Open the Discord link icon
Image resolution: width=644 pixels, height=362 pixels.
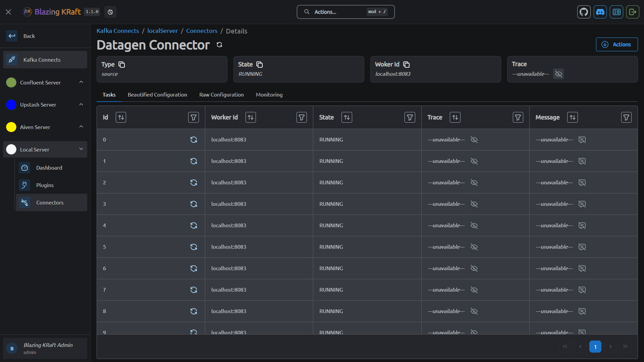pyautogui.click(x=600, y=12)
